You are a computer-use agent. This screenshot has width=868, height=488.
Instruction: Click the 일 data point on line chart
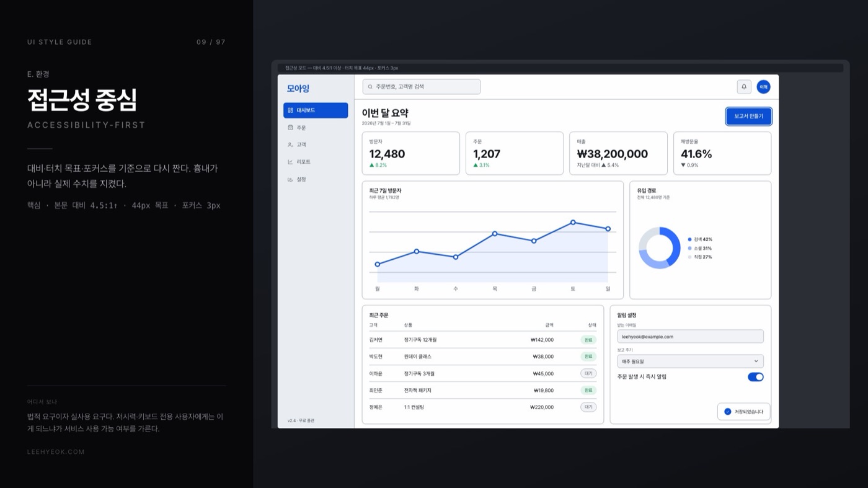[x=608, y=229]
